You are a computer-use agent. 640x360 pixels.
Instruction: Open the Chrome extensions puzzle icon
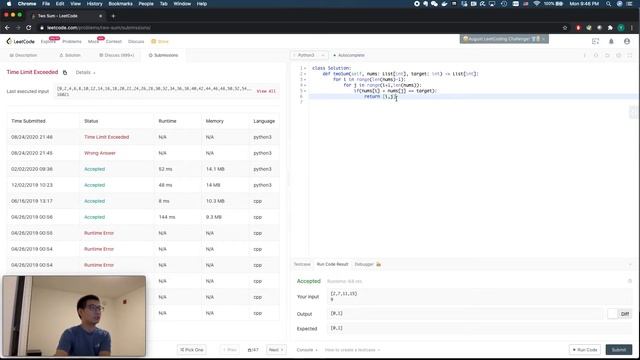click(610, 28)
